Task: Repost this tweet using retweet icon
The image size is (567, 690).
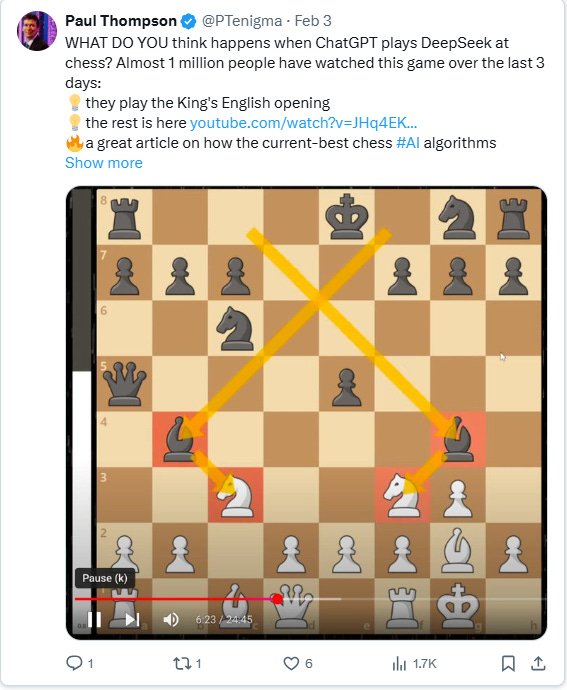Action: [x=181, y=663]
